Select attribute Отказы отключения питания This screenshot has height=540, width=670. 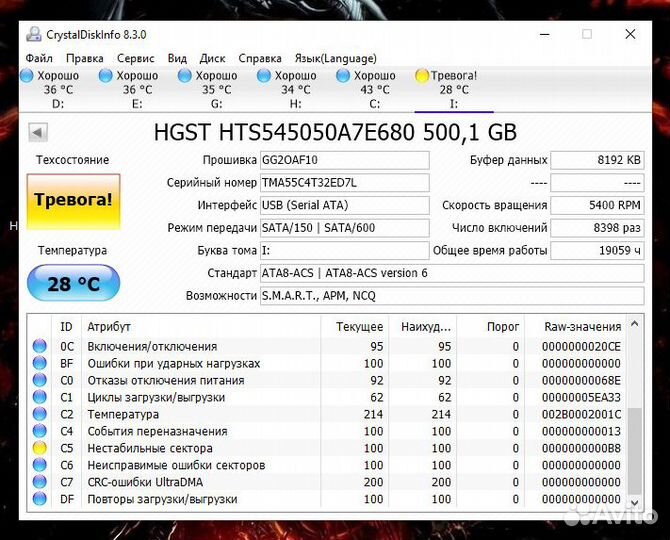(x=166, y=380)
